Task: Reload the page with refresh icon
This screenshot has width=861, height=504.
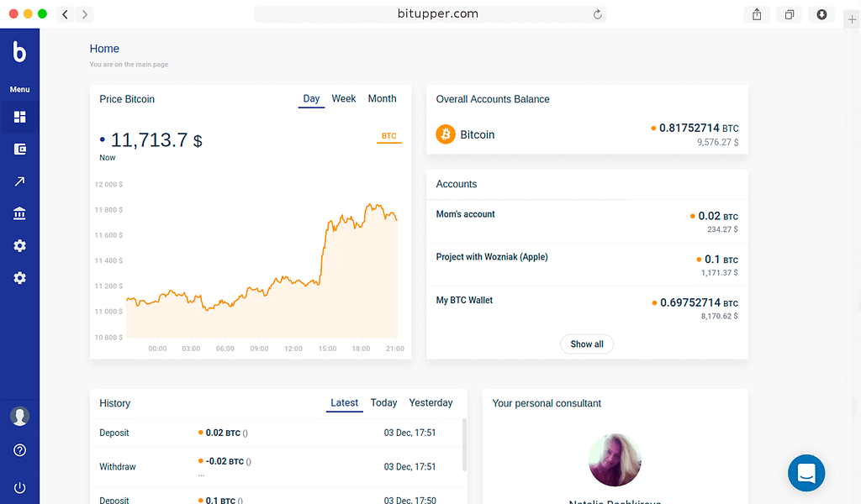Action: (x=598, y=14)
